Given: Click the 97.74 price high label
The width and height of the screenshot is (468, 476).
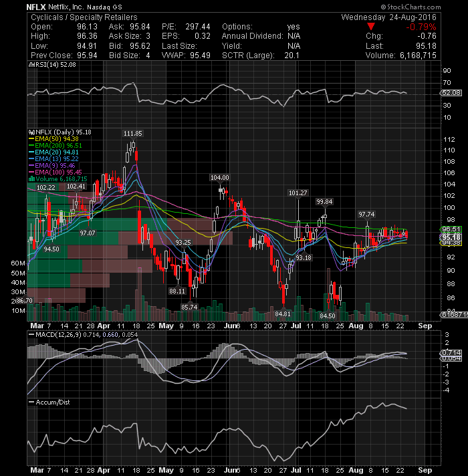Looking at the screenshot, I should (x=366, y=215).
